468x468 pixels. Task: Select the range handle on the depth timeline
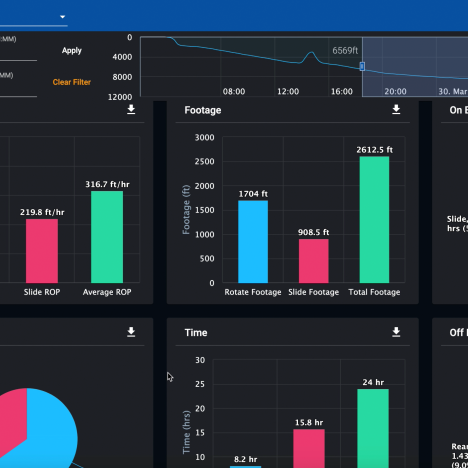[x=362, y=66]
